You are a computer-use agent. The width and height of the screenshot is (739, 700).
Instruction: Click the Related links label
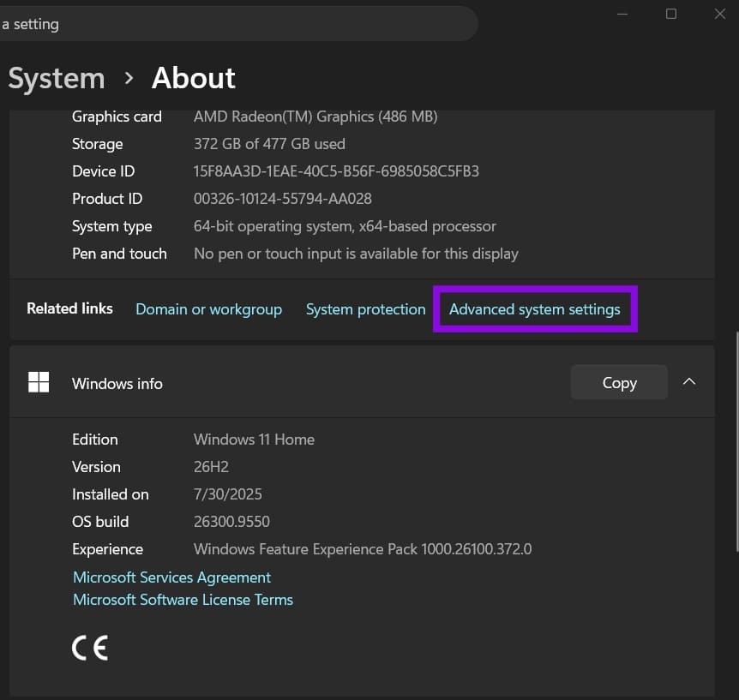[69, 308]
